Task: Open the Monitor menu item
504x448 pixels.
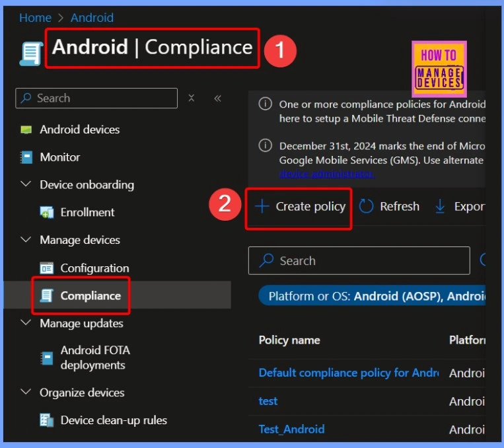Action: 60,157
